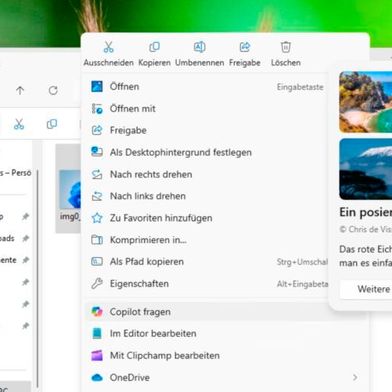The height and width of the screenshot is (392, 392).
Task: Click the wrench icon beside Eigenschaften
Action: point(97,284)
